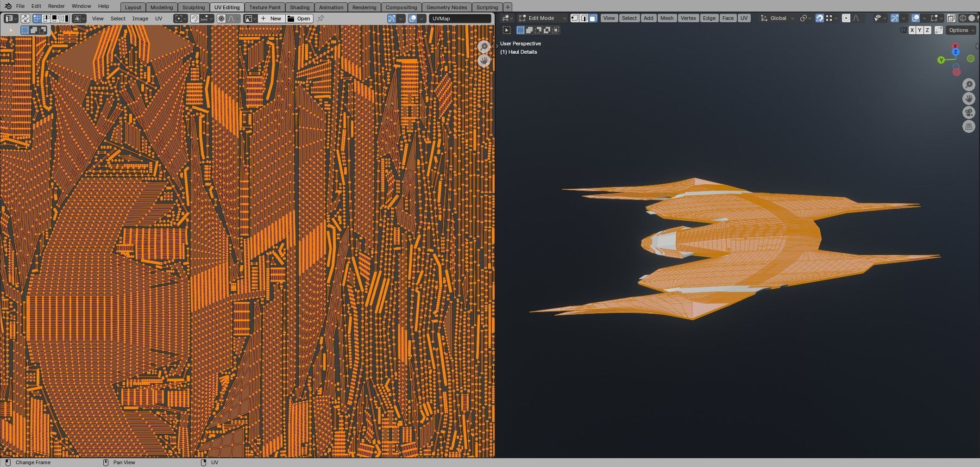Open sticky selection mode dropdown in UV editor
This screenshot has height=467, width=980.
coord(79,19)
